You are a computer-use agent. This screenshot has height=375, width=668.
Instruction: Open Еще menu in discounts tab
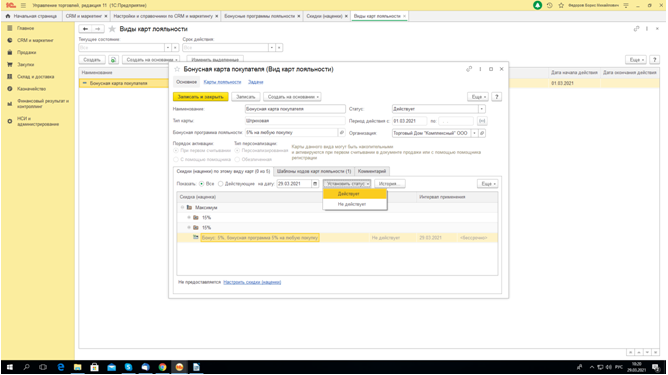(487, 184)
